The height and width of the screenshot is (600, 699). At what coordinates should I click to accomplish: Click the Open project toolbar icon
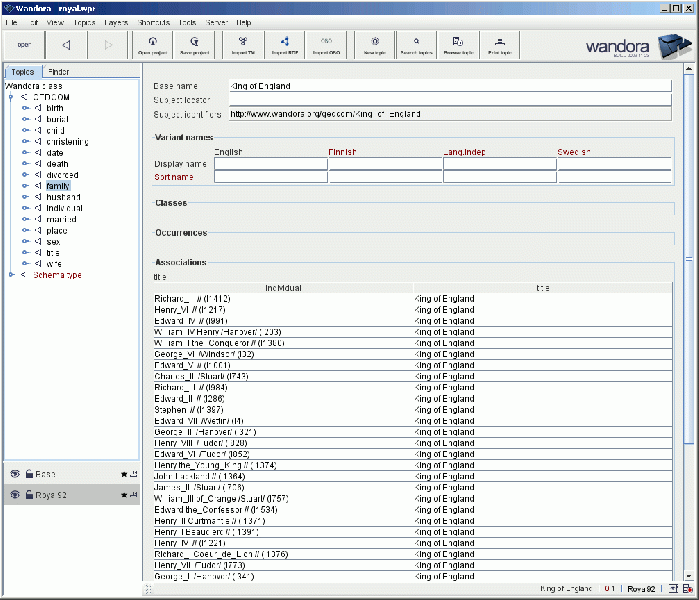click(x=152, y=44)
